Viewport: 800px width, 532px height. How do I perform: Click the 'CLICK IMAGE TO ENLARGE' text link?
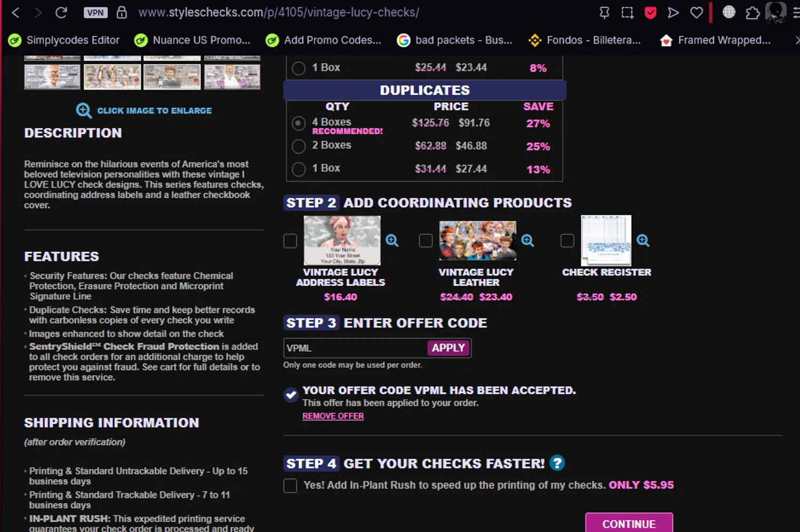pyautogui.click(x=155, y=110)
